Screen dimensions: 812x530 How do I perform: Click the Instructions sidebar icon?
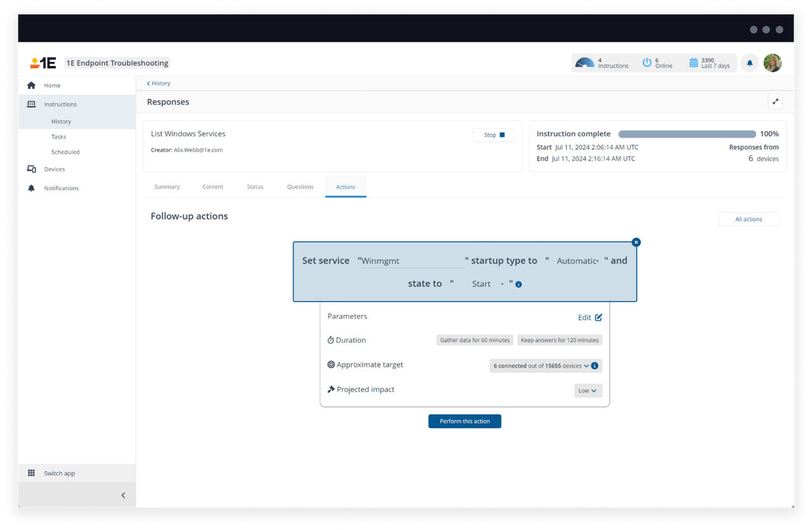point(31,104)
